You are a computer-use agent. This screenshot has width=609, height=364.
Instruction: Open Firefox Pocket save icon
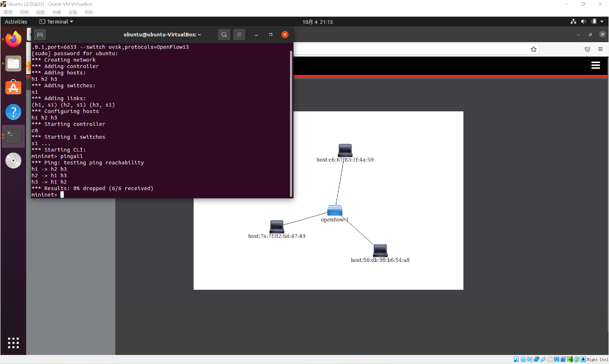(x=587, y=49)
